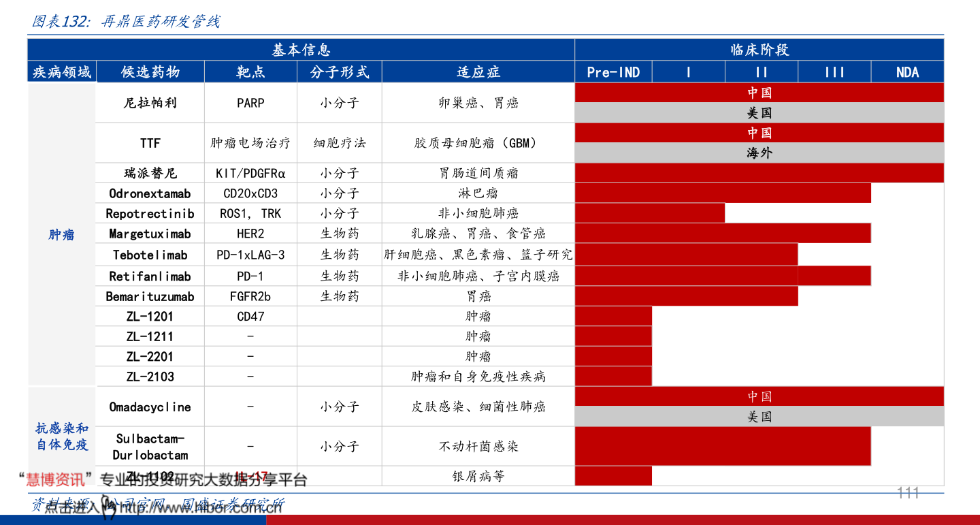
Task: Click the drug name 'Sulbactam-Durlobactam'
Action: [150, 447]
